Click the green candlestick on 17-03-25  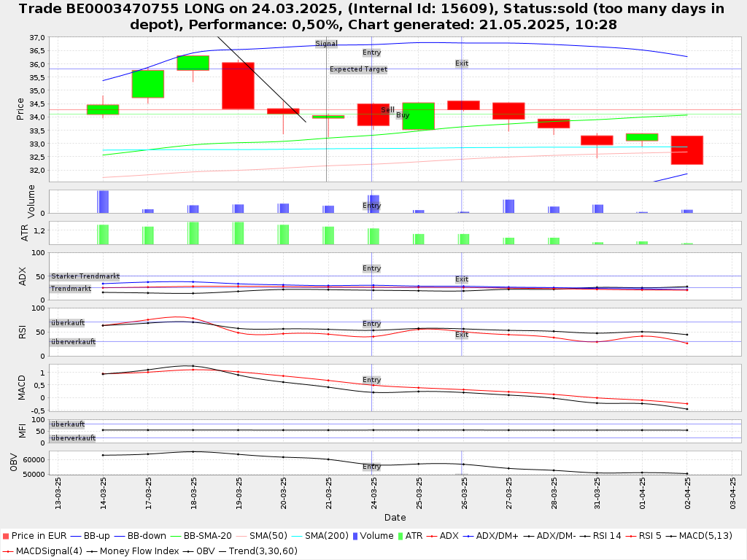[x=147, y=84]
